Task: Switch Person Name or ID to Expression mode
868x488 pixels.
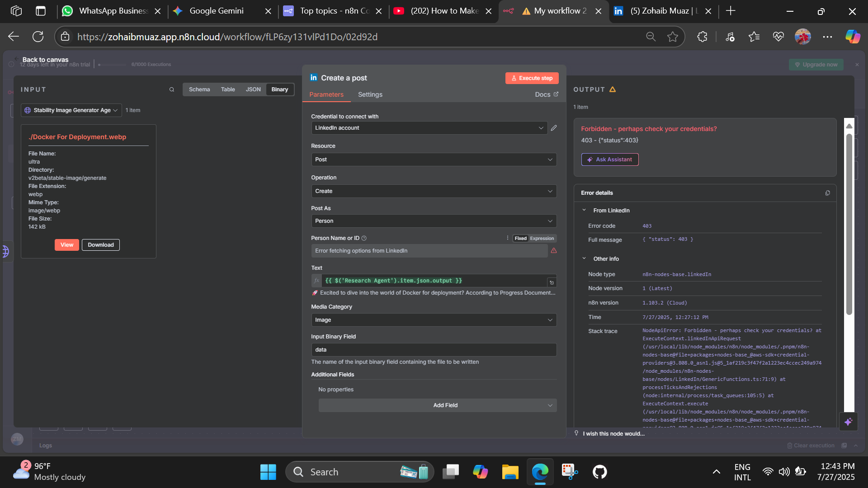Action: (541, 238)
